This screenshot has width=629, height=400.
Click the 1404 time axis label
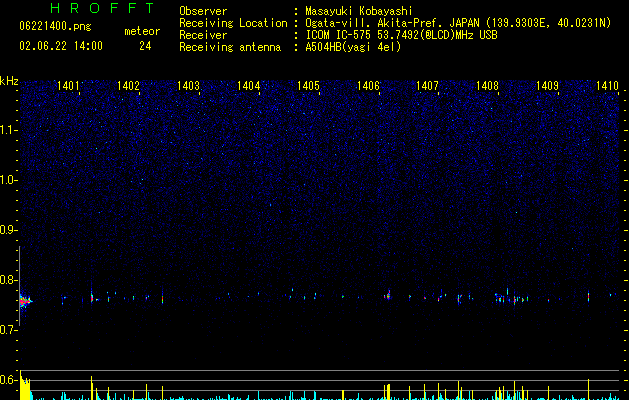[x=248, y=85]
